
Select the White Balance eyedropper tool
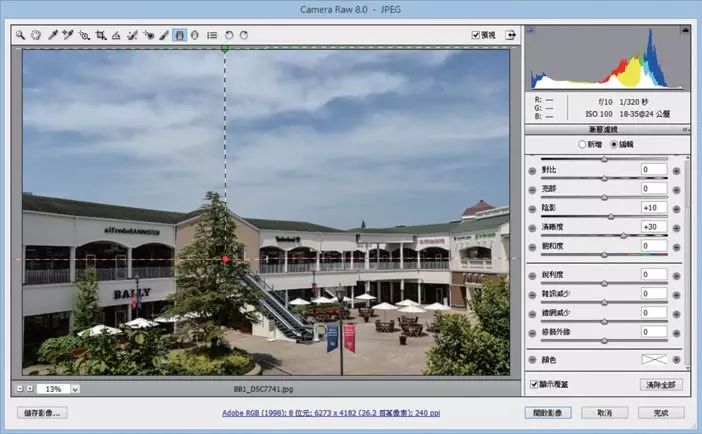53,35
